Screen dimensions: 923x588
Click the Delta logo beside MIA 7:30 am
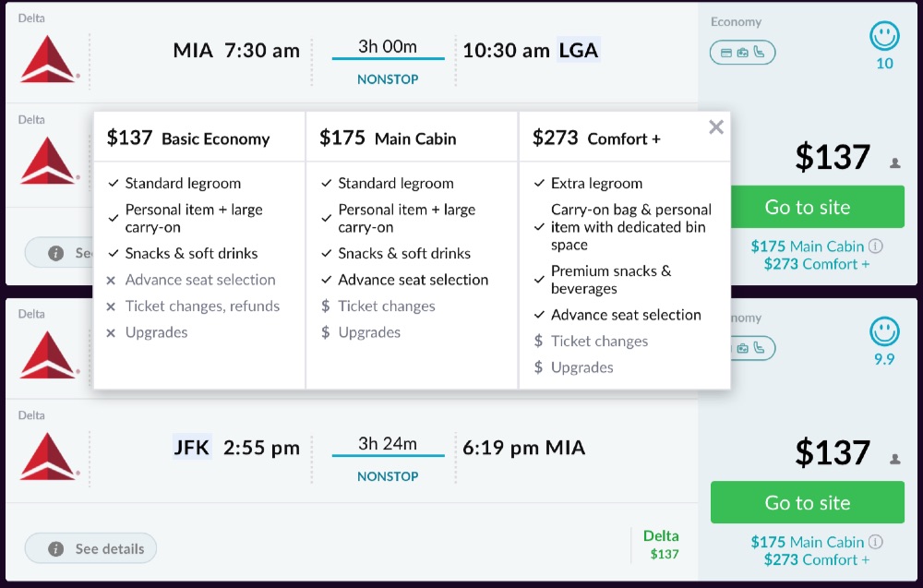(x=49, y=58)
